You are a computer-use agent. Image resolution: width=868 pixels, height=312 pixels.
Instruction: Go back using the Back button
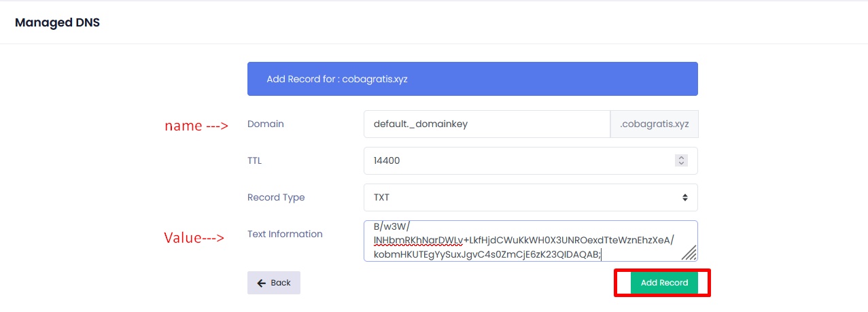(x=274, y=283)
